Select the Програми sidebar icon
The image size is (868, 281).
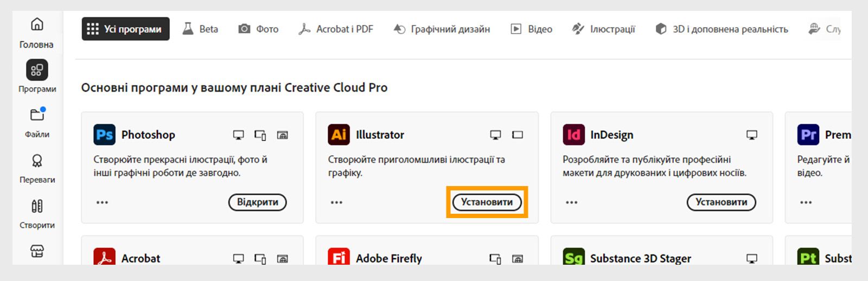(x=37, y=70)
